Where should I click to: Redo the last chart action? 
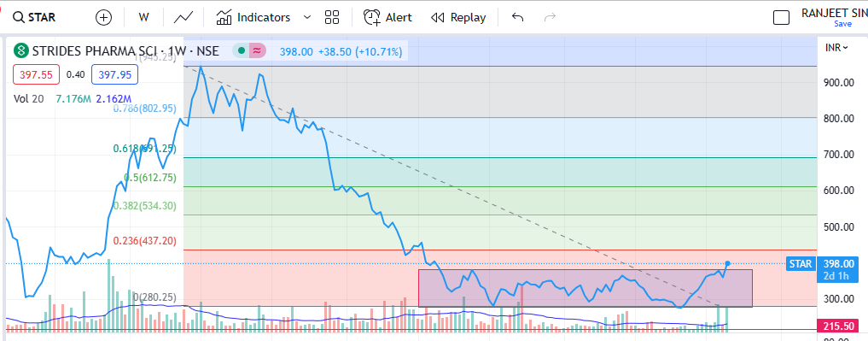click(550, 18)
